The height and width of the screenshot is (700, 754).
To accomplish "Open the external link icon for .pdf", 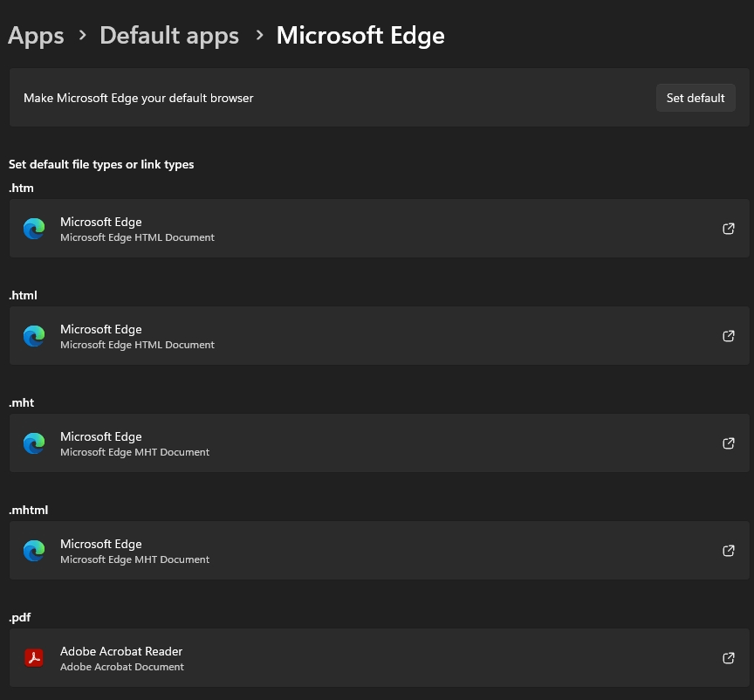I will (729, 658).
